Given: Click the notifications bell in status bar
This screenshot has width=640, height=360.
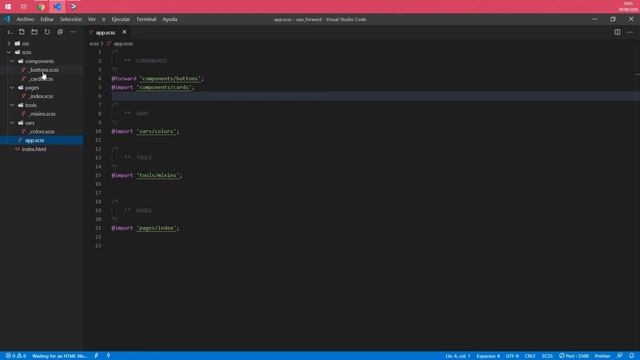Looking at the screenshot, I should pyautogui.click(x=631, y=356).
